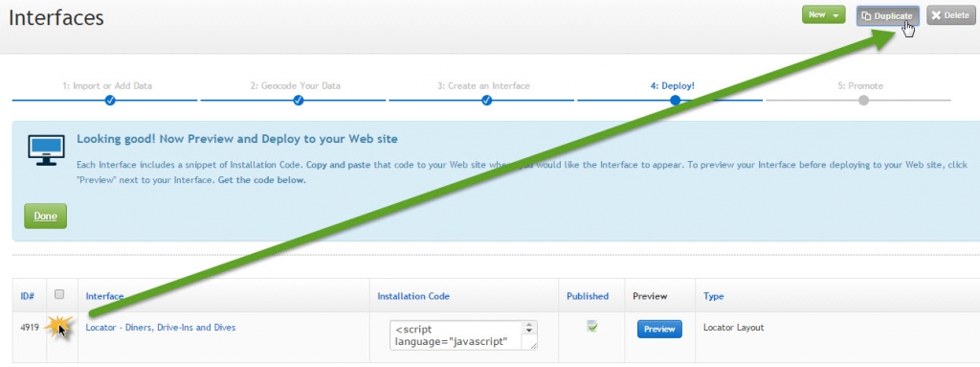Click the green Done button
980x367 pixels.
46,216
